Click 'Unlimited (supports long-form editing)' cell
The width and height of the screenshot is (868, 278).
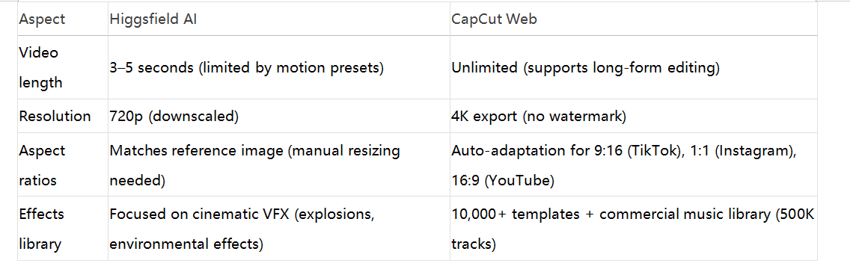633,67
